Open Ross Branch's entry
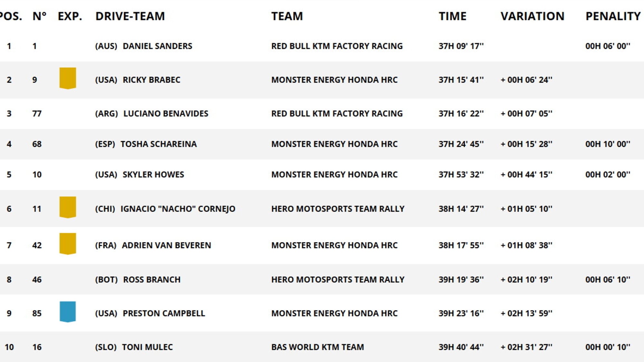The image size is (644, 362). [152, 280]
